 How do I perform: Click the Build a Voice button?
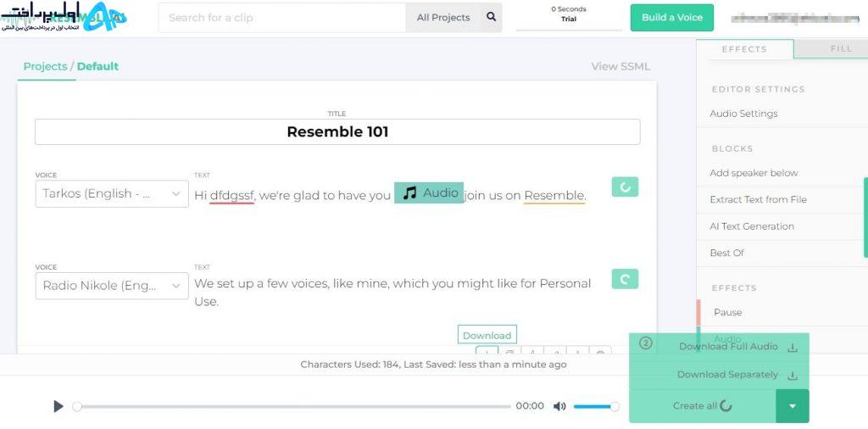[x=672, y=18]
